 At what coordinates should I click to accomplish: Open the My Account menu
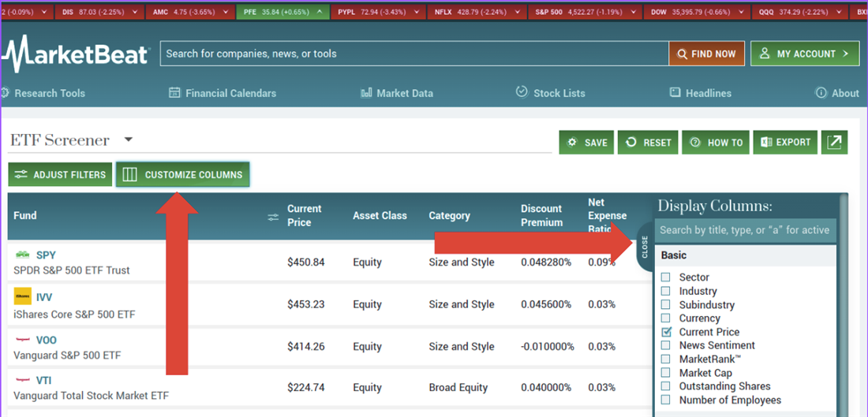tap(805, 54)
